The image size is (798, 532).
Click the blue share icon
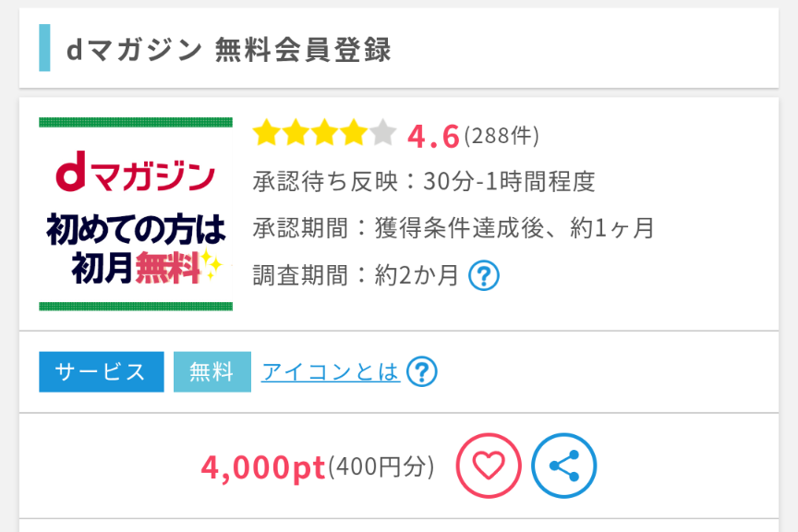563,466
